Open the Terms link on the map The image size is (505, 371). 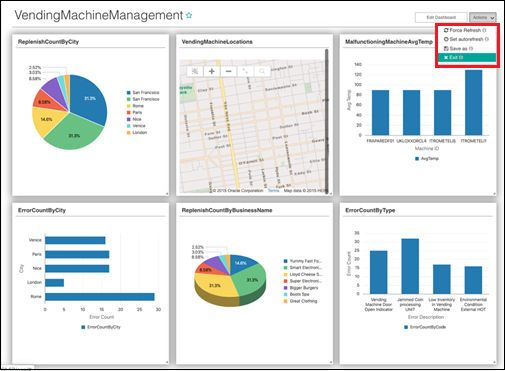pos(273,191)
